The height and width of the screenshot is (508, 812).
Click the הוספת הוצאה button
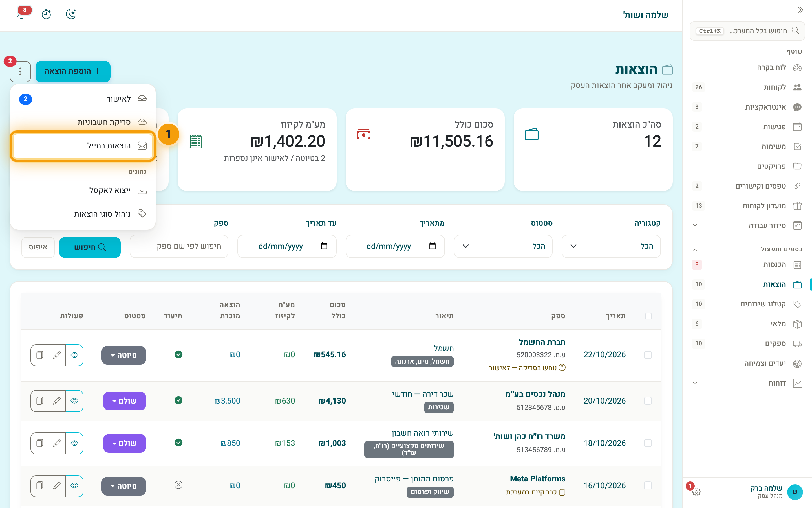[73, 71]
